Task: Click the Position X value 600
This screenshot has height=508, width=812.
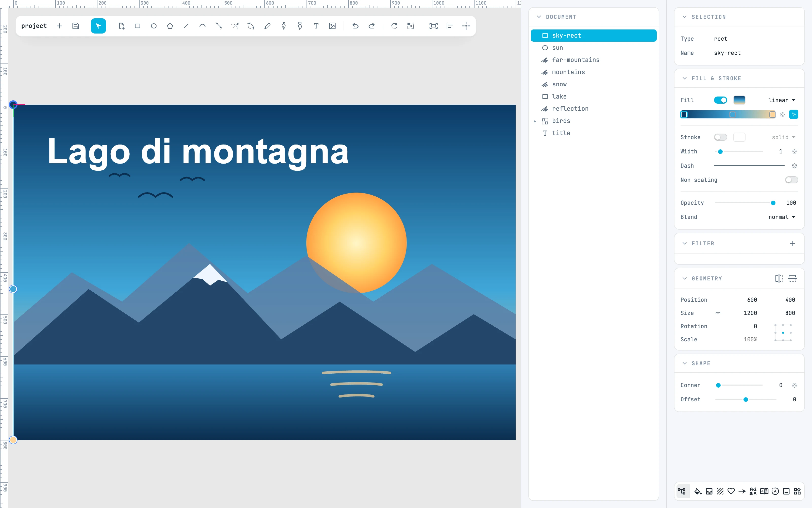Action: pyautogui.click(x=752, y=300)
